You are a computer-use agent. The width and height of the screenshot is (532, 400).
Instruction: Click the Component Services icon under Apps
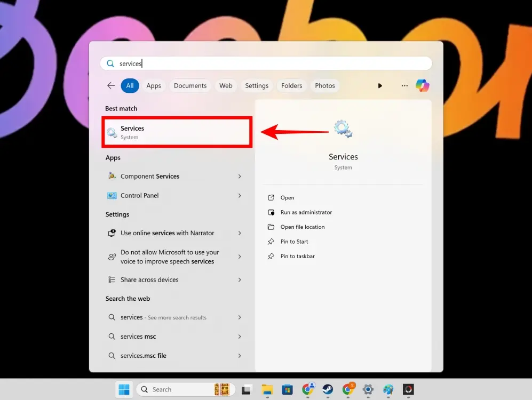pyautogui.click(x=112, y=176)
